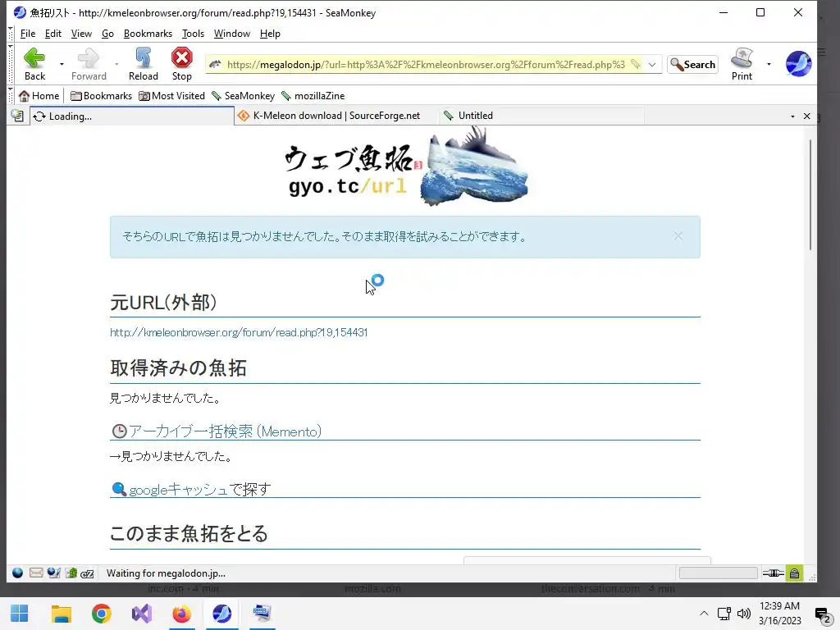Viewport: 840px width, 630px height.
Task: Open the File menu
Action: click(x=28, y=33)
